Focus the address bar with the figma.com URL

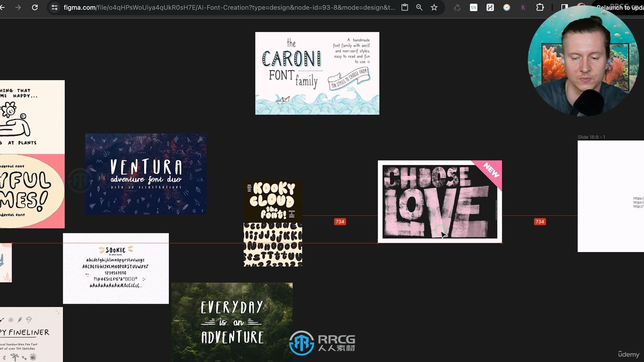229,7
